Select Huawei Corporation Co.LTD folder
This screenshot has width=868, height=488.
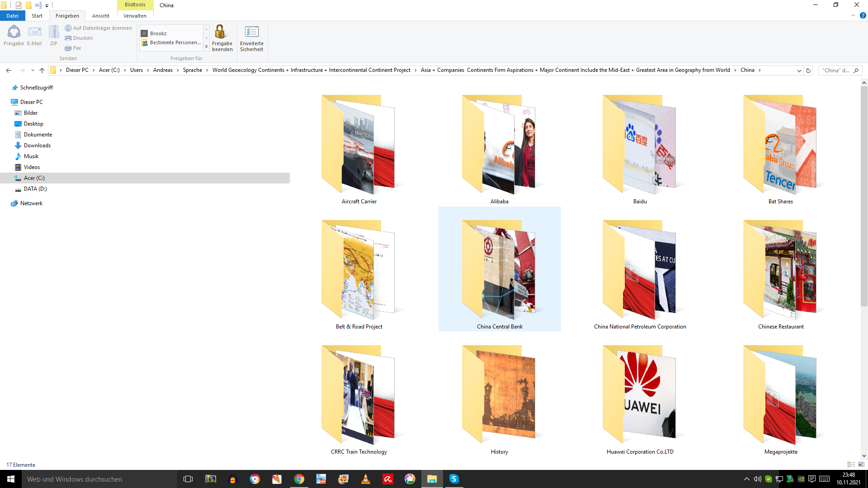click(640, 399)
